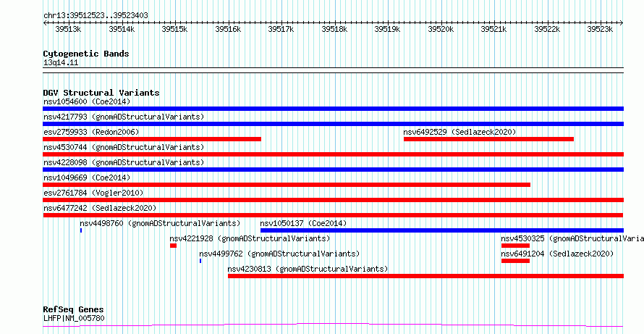Open the nsv4530744 label link
The height and width of the screenshot is (334, 644).
[124, 147]
